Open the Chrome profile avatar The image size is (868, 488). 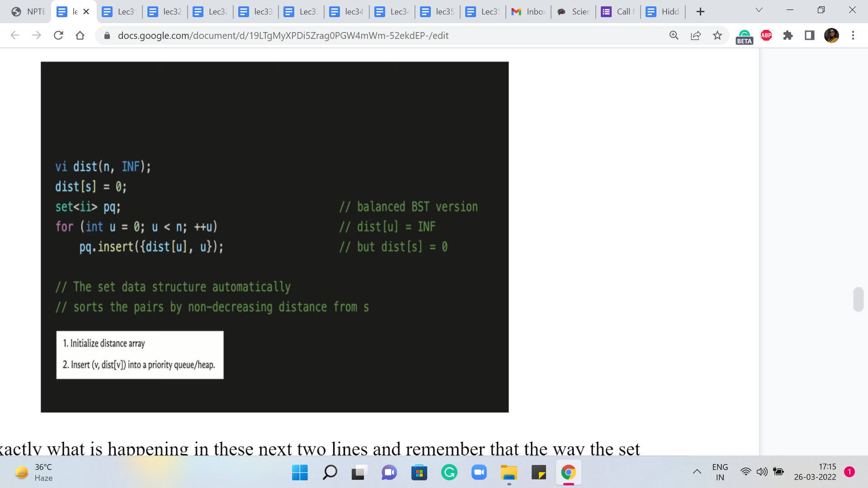click(x=831, y=35)
